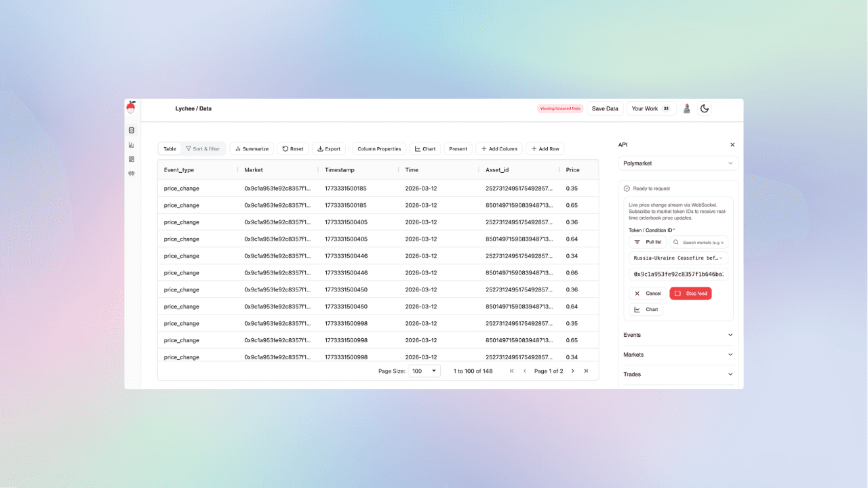Open the Russia-Ukraine Ceasefire market dropdown

(678, 258)
